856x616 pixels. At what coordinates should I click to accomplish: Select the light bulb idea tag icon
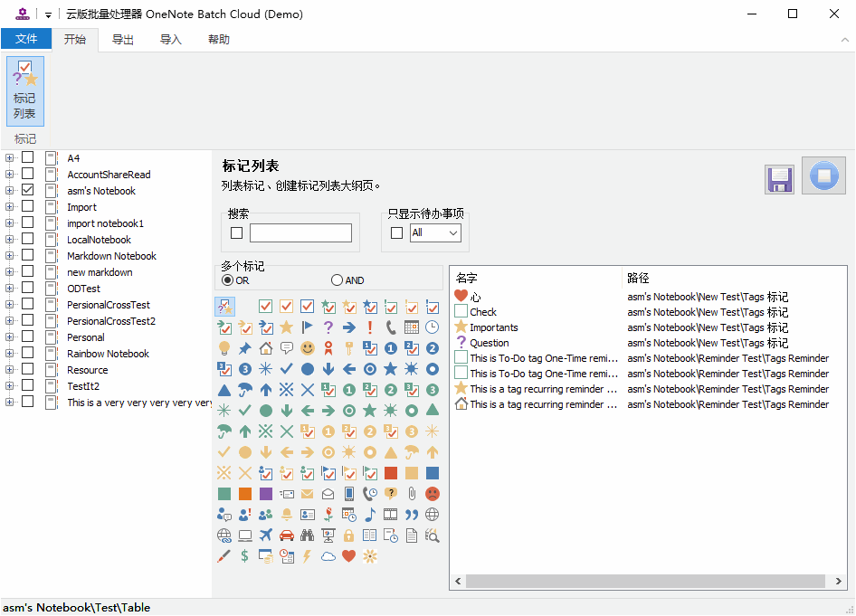point(224,348)
